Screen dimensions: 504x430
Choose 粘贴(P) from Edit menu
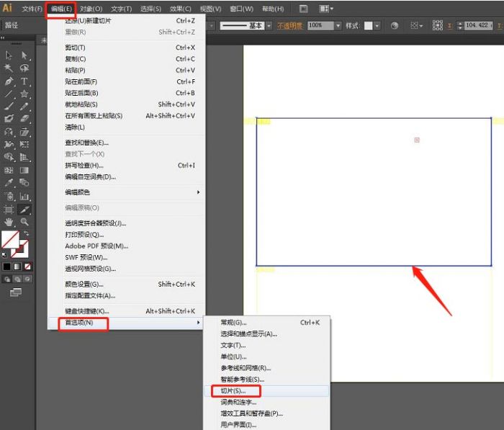pos(127,70)
